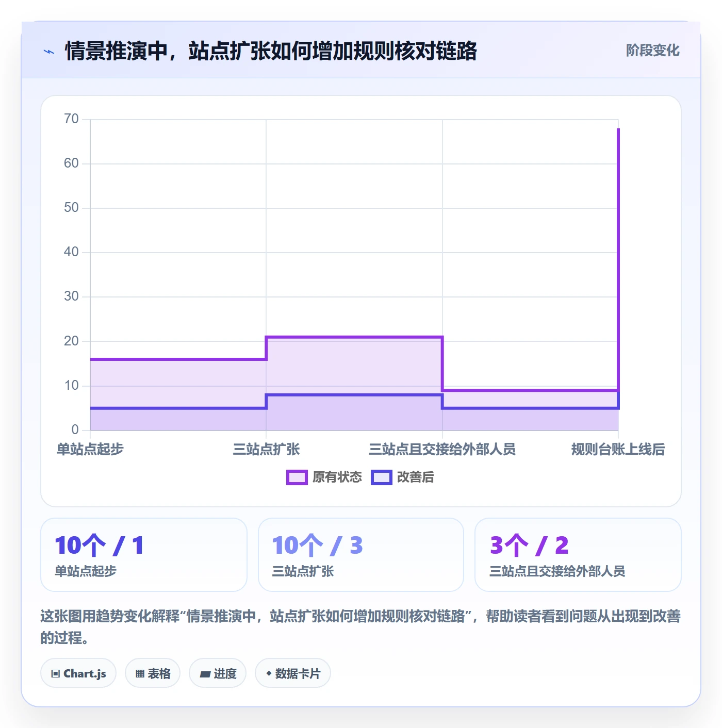Viewport: 722px width, 728px height.
Task: Click the y-axis value 10
Action: click(71, 386)
